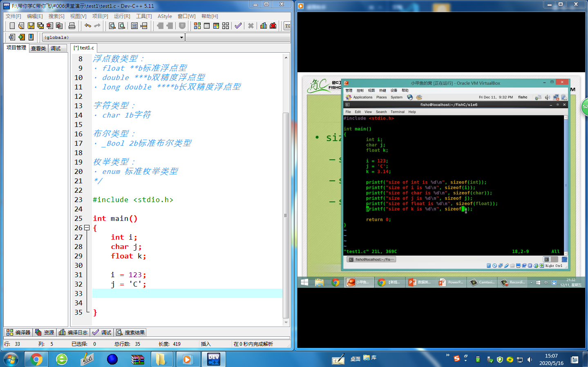Screen dimensions: 588x367
Task: Print the file using the printer icon
Action: click(72, 26)
